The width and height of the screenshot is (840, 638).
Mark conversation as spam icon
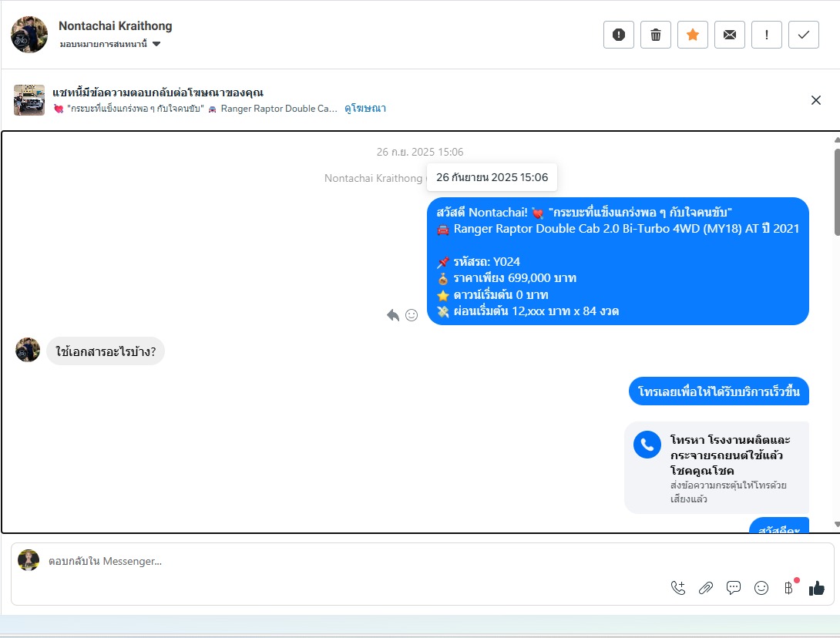[x=619, y=35]
